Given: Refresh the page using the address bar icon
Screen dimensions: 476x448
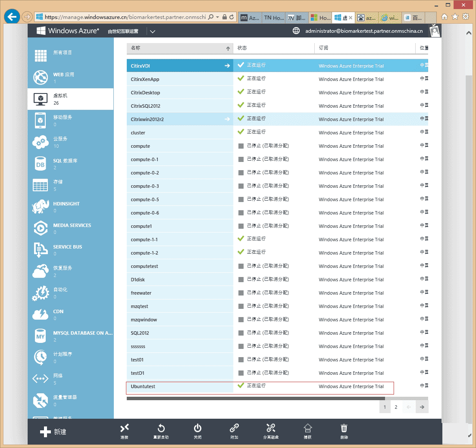Looking at the screenshot, I should tap(232, 17).
